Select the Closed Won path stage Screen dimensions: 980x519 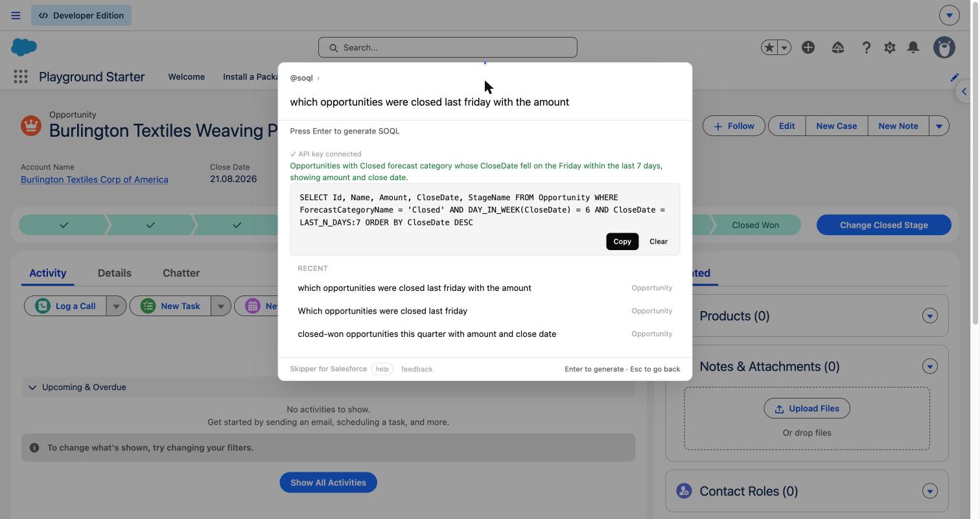pyautogui.click(x=756, y=225)
